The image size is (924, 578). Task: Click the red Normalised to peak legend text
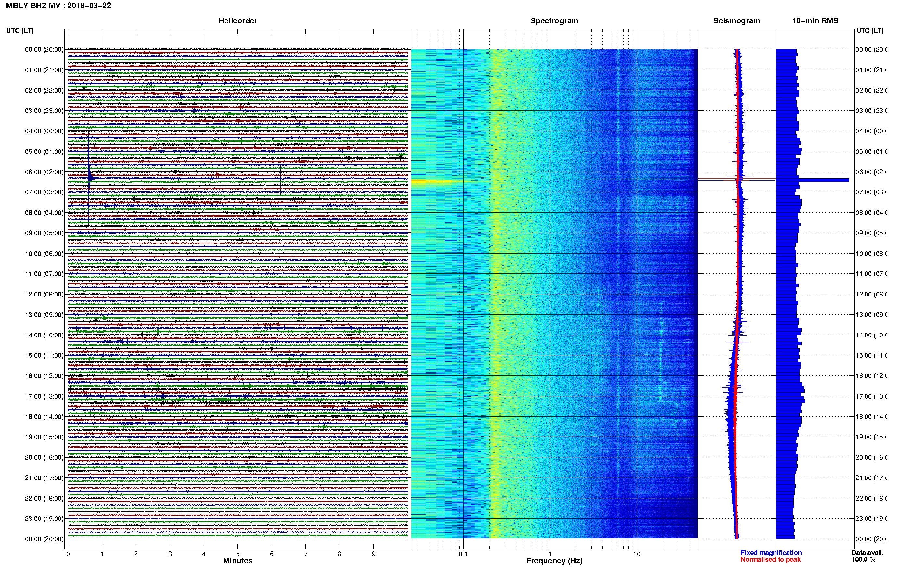click(x=770, y=560)
